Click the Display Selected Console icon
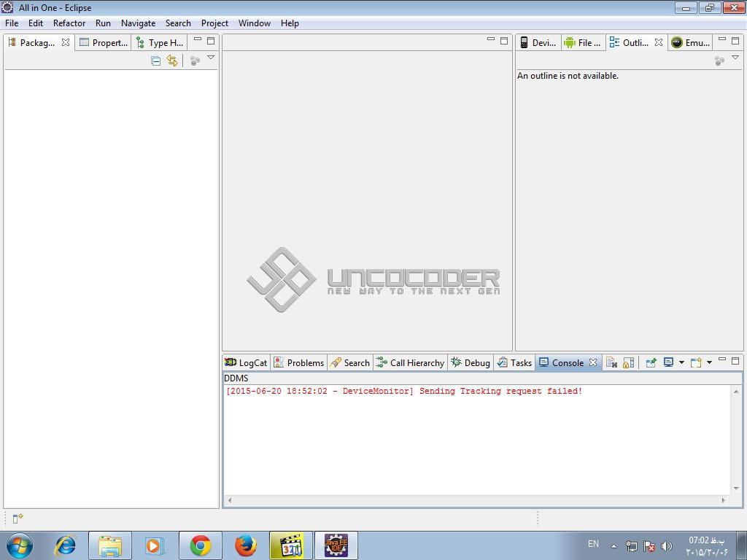This screenshot has height=560, width=747. [x=668, y=363]
